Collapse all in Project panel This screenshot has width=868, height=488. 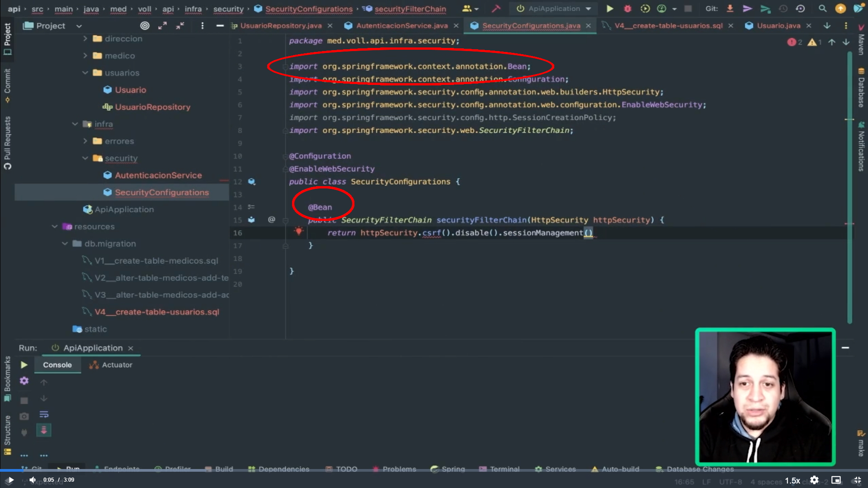(180, 26)
